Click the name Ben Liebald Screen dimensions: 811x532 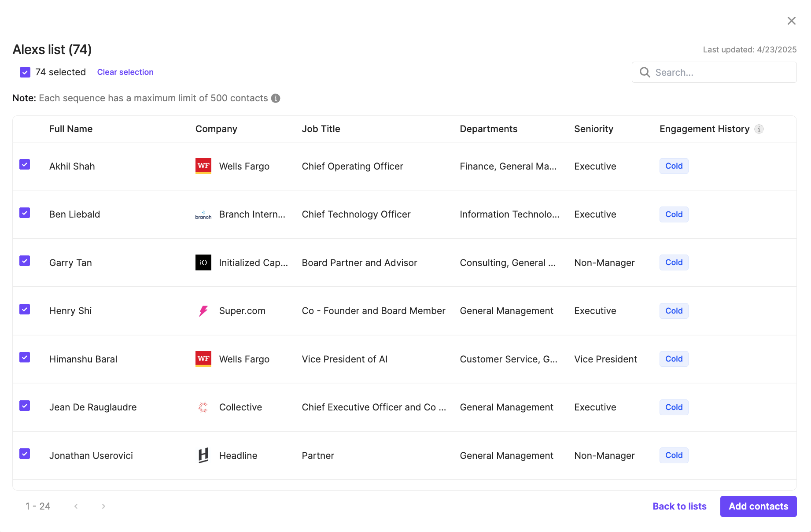point(75,214)
